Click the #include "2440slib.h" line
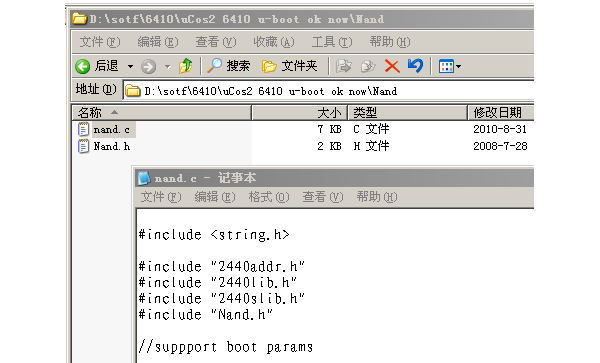Image resolution: width=600 pixels, height=363 pixels. coord(222,298)
